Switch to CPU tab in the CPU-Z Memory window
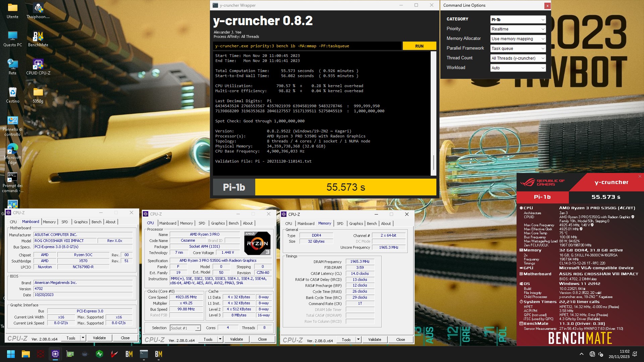This screenshot has height=362, width=644. [x=288, y=224]
